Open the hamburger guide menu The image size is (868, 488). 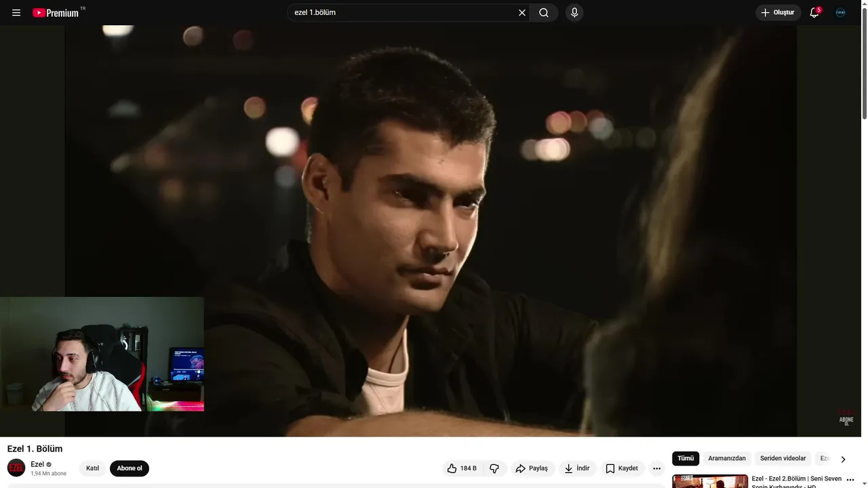16,13
